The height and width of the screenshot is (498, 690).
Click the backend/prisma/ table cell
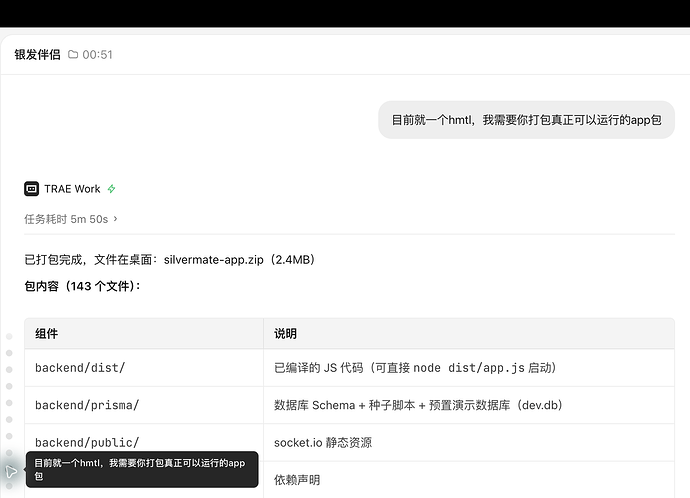[144, 405]
